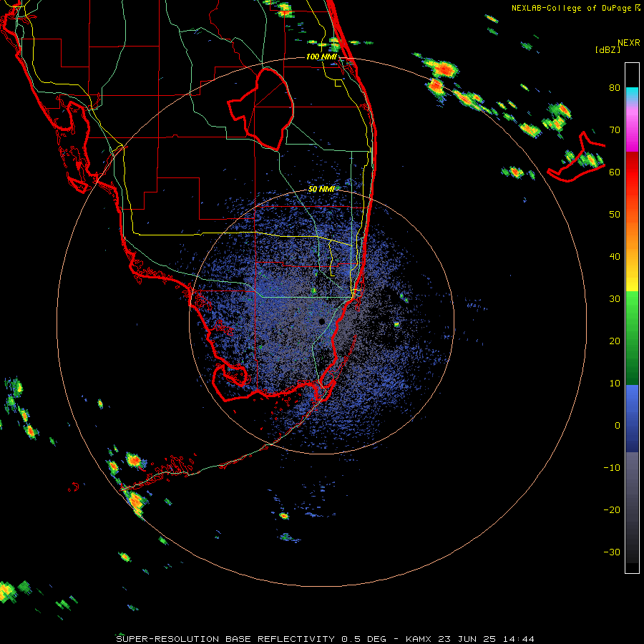
Task: Click the 40 dBZ scale value
Action: pos(615,257)
